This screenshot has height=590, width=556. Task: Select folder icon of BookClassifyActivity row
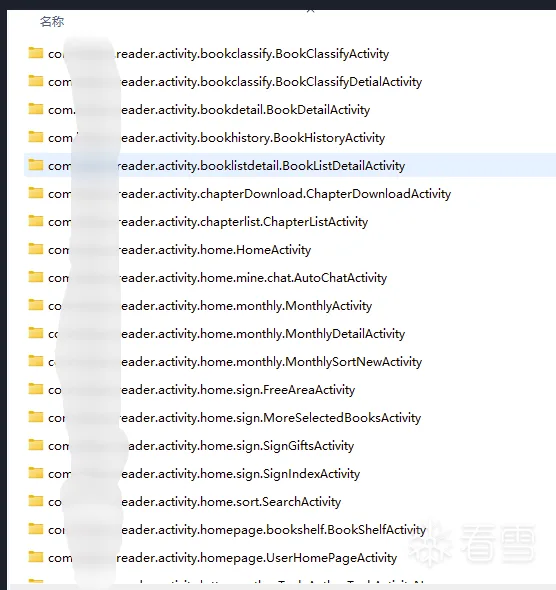pyautogui.click(x=36, y=53)
